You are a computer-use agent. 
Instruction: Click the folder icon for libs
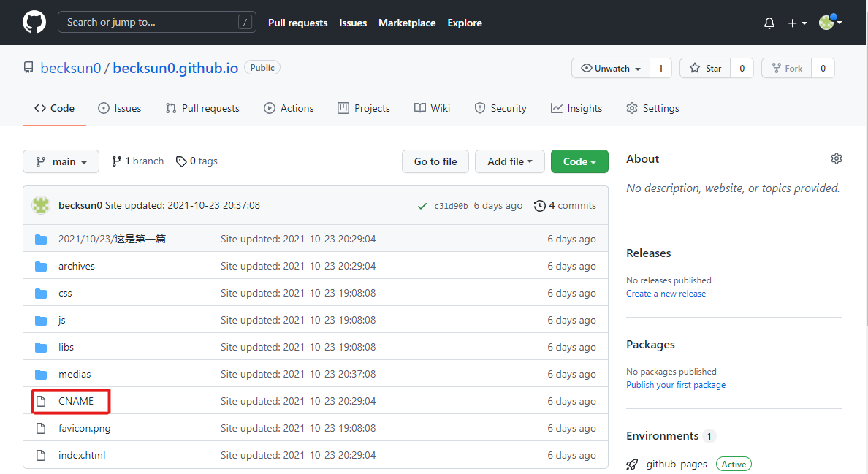click(41, 348)
